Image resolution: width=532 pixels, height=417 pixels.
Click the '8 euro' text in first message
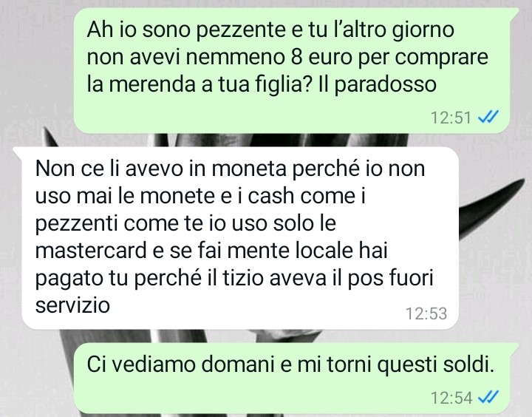pyautogui.click(x=326, y=57)
